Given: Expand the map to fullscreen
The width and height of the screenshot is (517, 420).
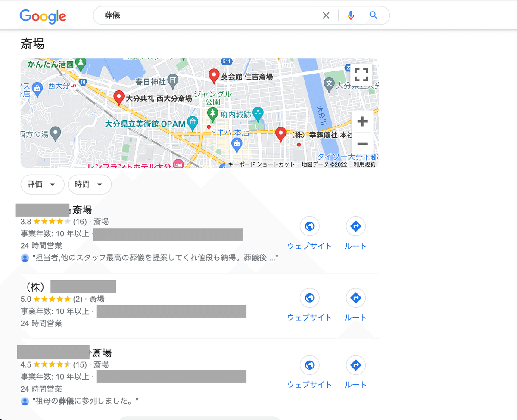Looking at the screenshot, I should click(361, 74).
